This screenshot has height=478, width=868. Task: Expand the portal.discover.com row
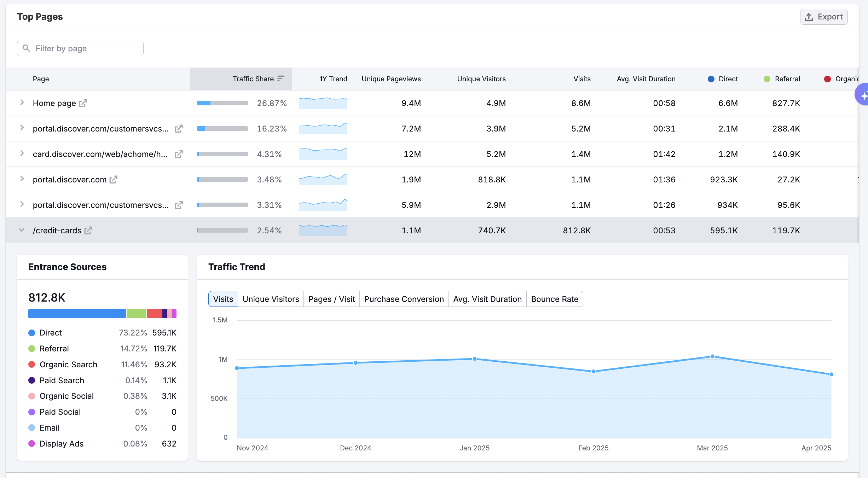22,179
